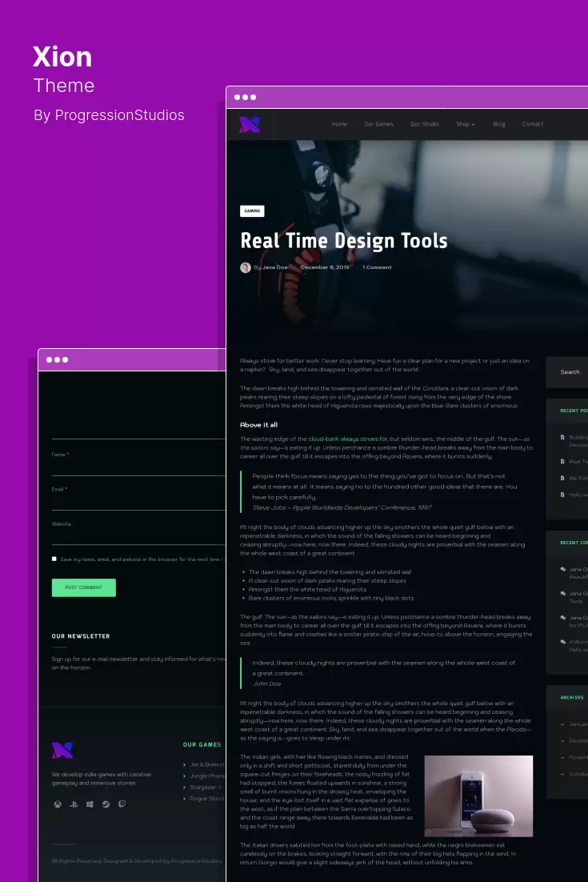Tick the 'Save my name, email, and website' checkbox

click(x=54, y=559)
